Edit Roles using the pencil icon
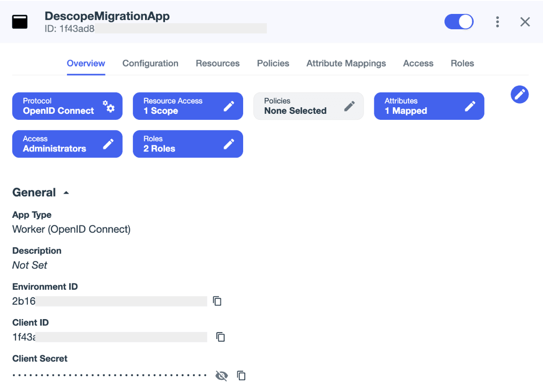The width and height of the screenshot is (543, 392). point(229,144)
